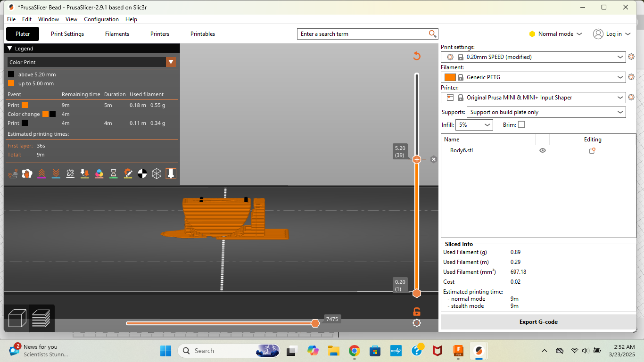The image size is (644, 362).
Task: Open the Generic PETG filament dropdown
Action: tap(534, 77)
